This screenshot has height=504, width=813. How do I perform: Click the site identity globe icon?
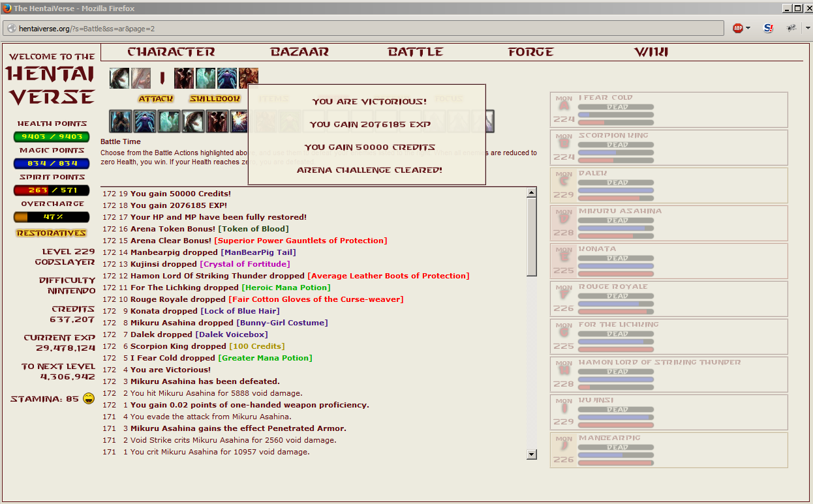[11, 29]
